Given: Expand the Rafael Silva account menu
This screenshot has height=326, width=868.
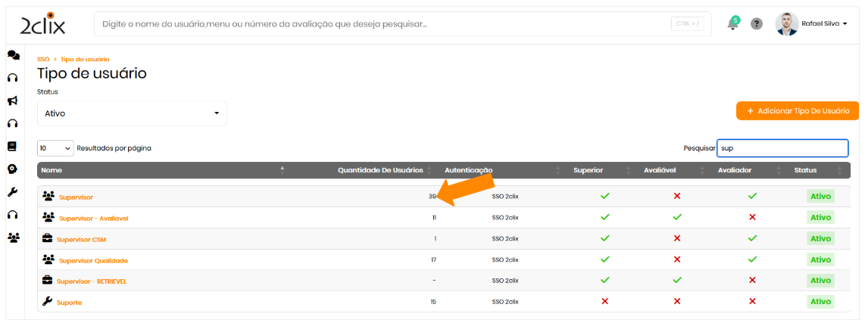Looking at the screenshot, I should 824,23.
